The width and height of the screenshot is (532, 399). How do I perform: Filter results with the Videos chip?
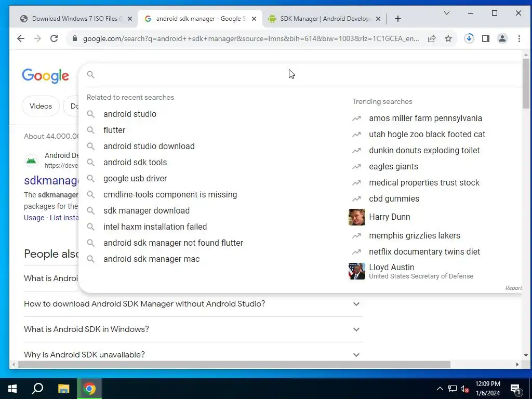pos(41,106)
